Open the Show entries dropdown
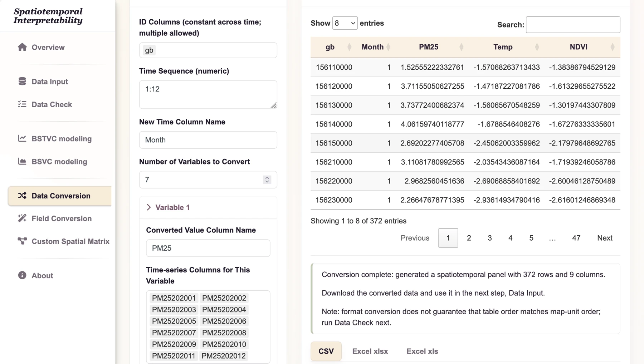 tap(345, 23)
